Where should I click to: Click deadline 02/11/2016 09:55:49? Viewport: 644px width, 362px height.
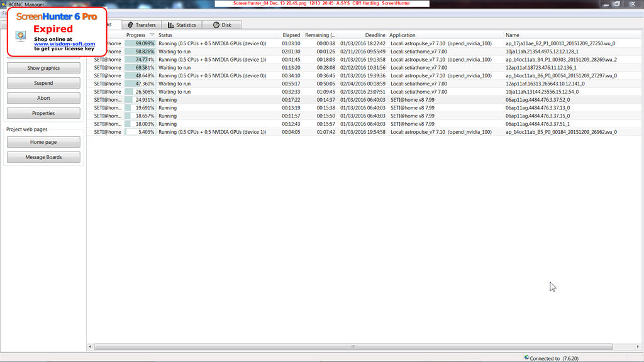pos(363,52)
